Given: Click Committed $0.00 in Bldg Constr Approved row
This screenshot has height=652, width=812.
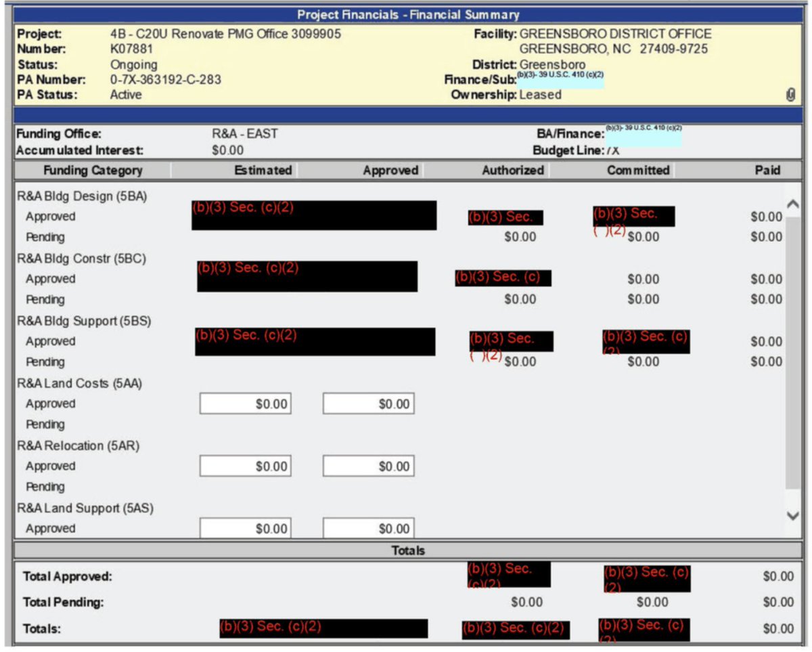Looking at the screenshot, I should 643,279.
